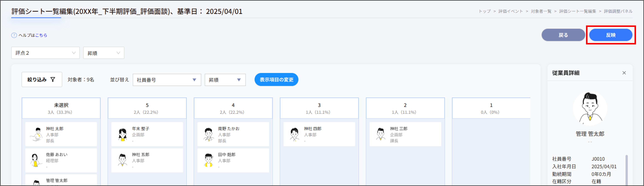Expand the 昇順 order dropdown at top left
Image resolution: width=644 pixels, height=186 pixels.
tap(103, 53)
